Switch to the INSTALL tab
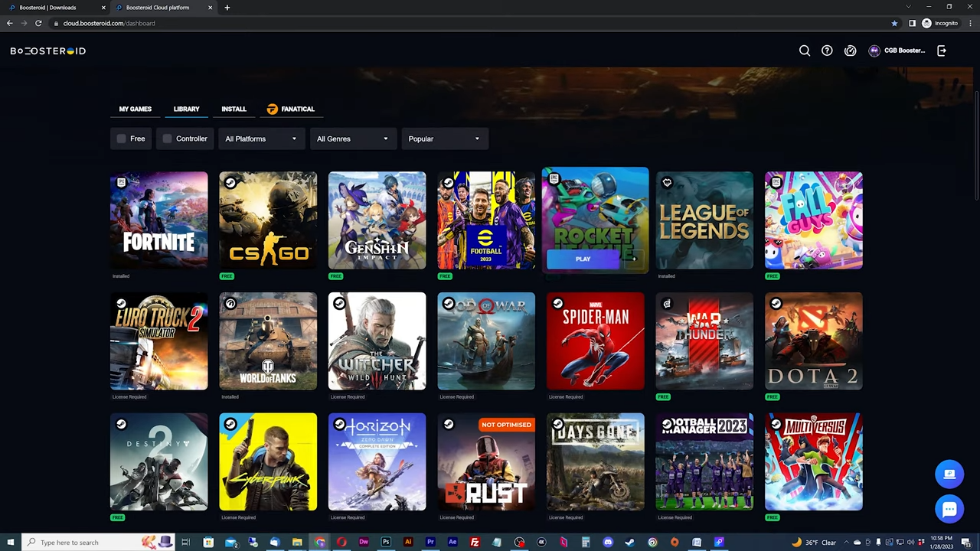This screenshot has width=980, height=551. coord(234,109)
